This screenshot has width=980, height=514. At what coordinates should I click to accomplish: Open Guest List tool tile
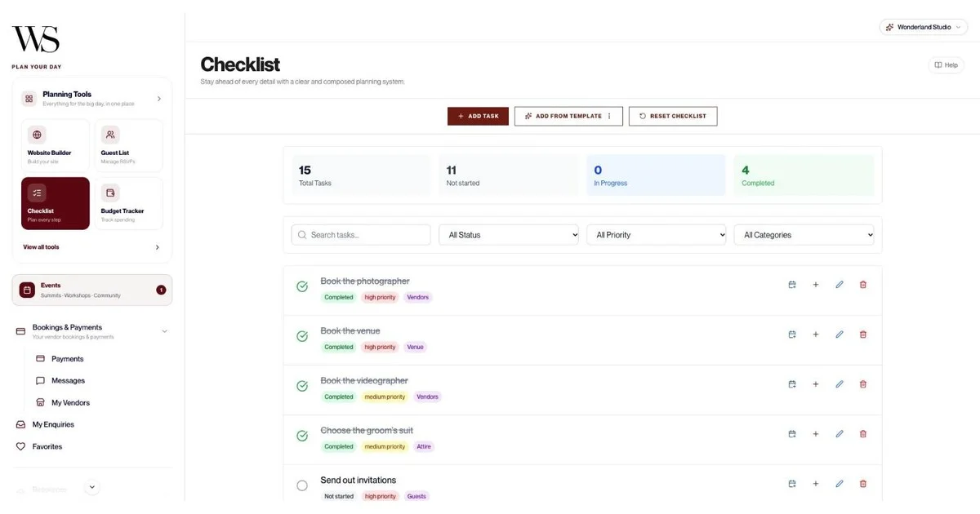[129, 146]
